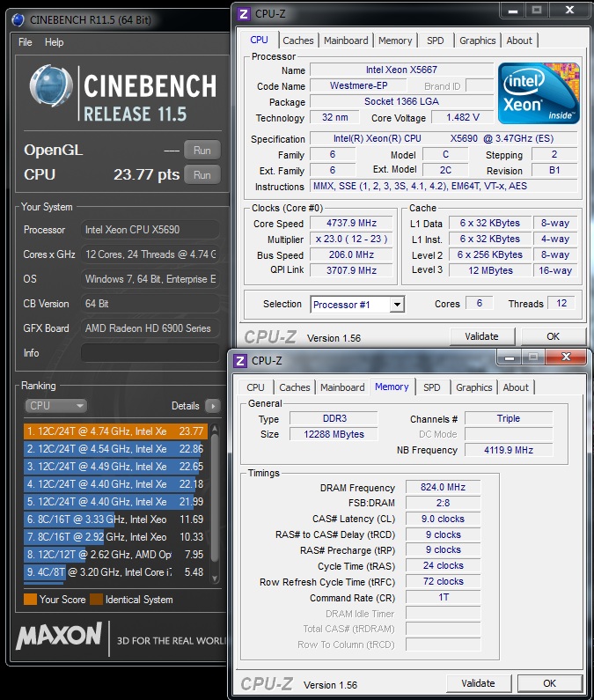Click the brown Identical System legend swatch

click(97, 599)
